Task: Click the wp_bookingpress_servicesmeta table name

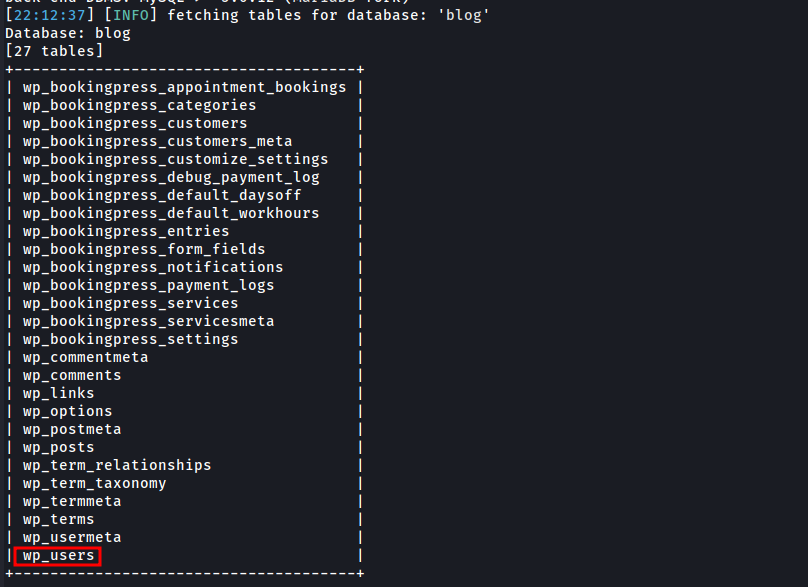Action: (x=148, y=321)
